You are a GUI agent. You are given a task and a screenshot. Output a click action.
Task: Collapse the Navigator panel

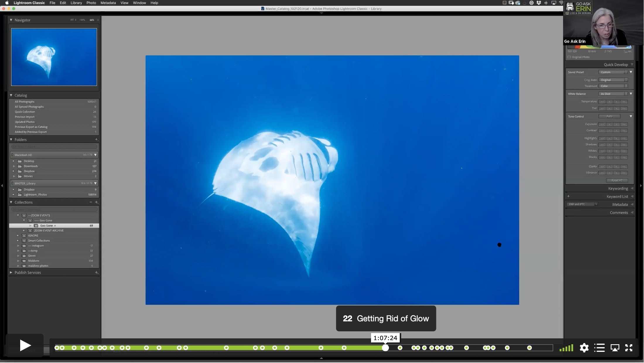point(11,20)
